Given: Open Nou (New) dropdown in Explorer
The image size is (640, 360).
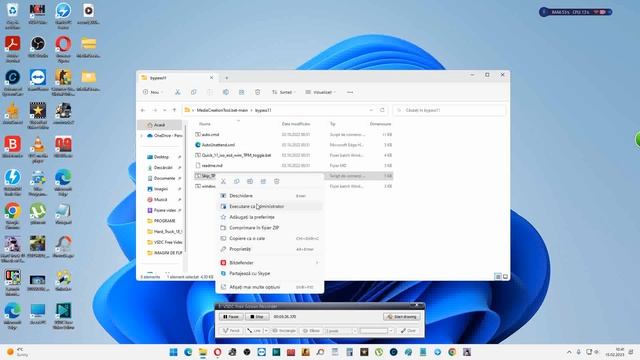Looking at the screenshot, I should point(153,92).
